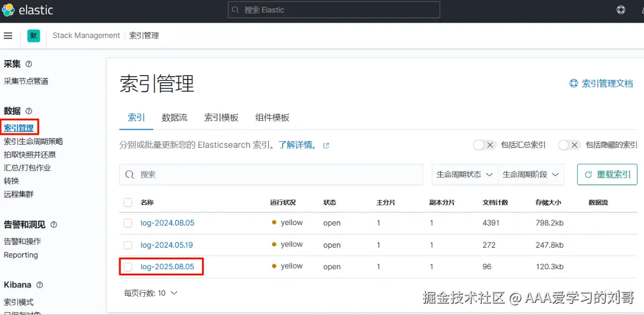Check the box for log-2024.05.19
The width and height of the screenshot is (644, 315).
point(128,245)
